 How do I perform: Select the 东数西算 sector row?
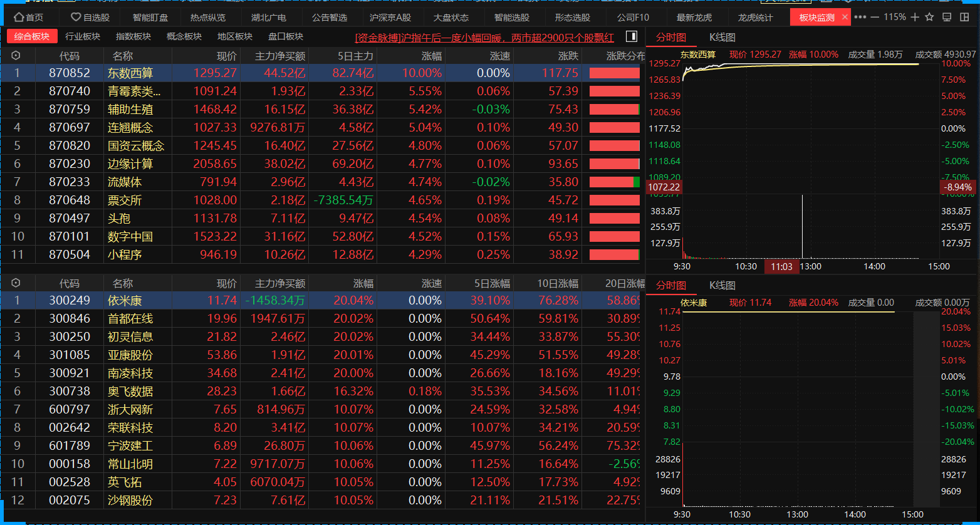323,73
